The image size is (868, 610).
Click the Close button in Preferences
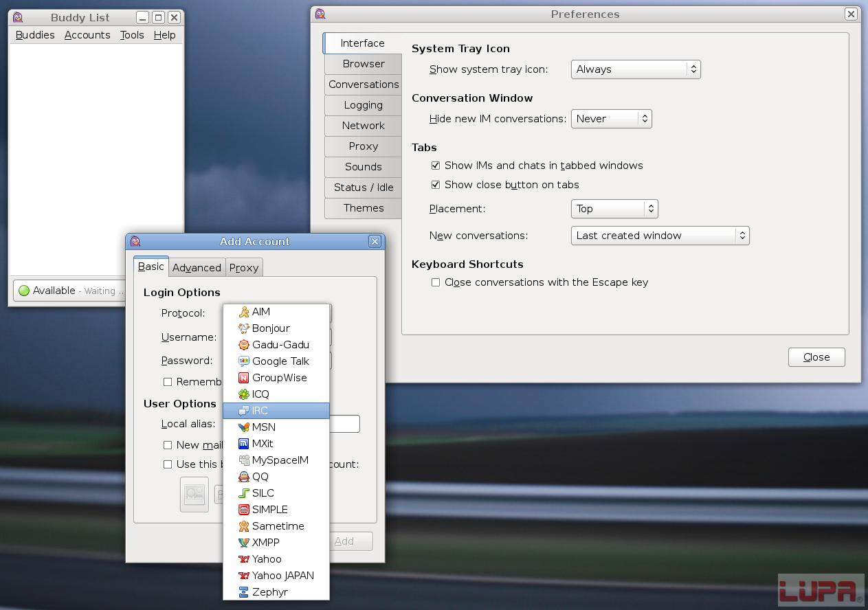click(x=816, y=357)
